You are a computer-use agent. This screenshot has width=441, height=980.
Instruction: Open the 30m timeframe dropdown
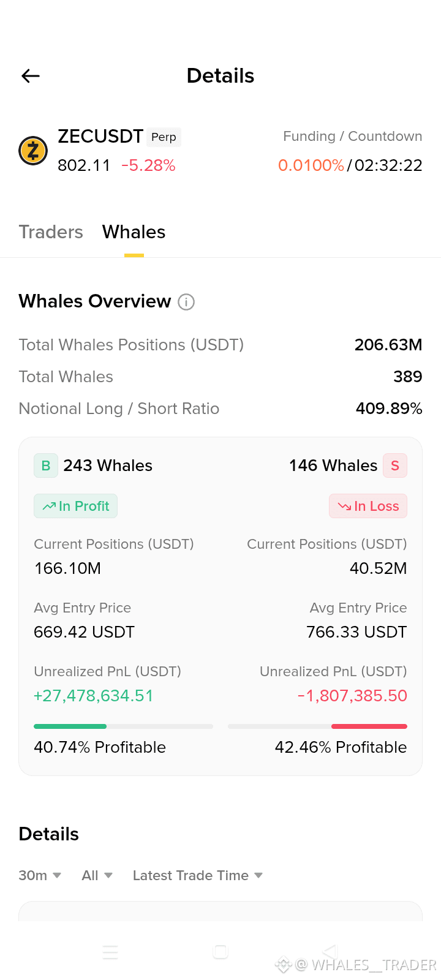click(40, 875)
